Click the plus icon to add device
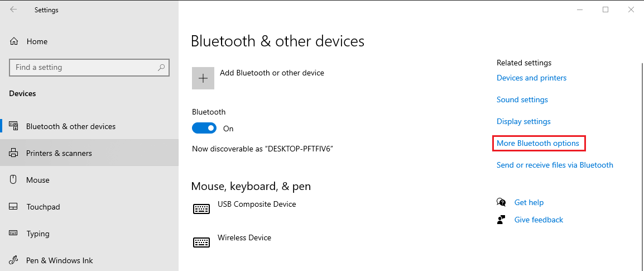The width and height of the screenshot is (644, 271). (203, 78)
